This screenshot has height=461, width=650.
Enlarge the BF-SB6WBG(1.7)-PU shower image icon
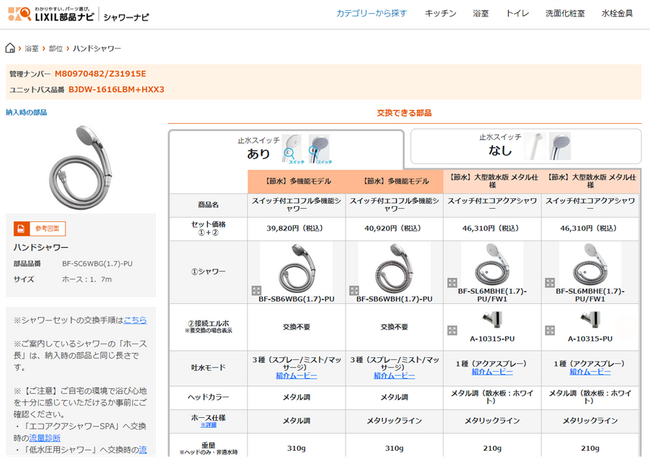(x=256, y=290)
